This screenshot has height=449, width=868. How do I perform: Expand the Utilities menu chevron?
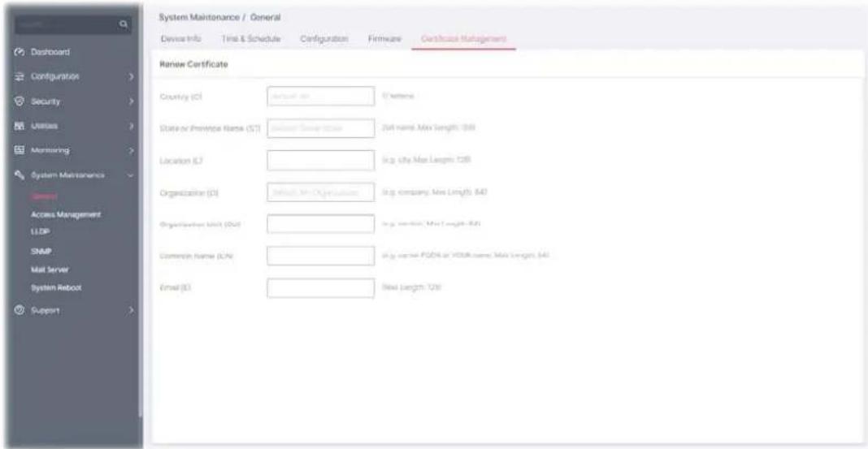(x=131, y=126)
